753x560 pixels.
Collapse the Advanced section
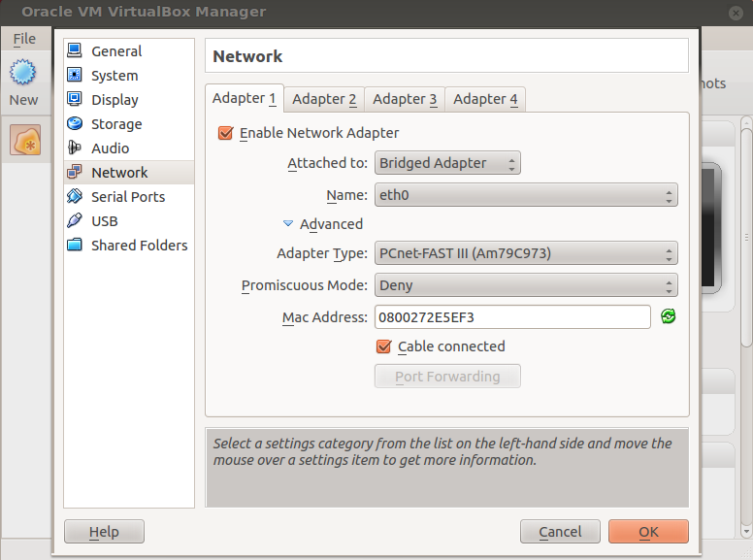[x=288, y=223]
